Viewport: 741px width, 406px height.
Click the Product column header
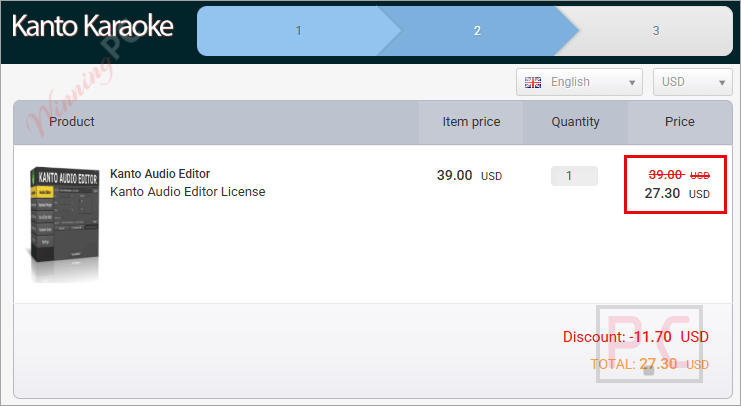point(72,121)
